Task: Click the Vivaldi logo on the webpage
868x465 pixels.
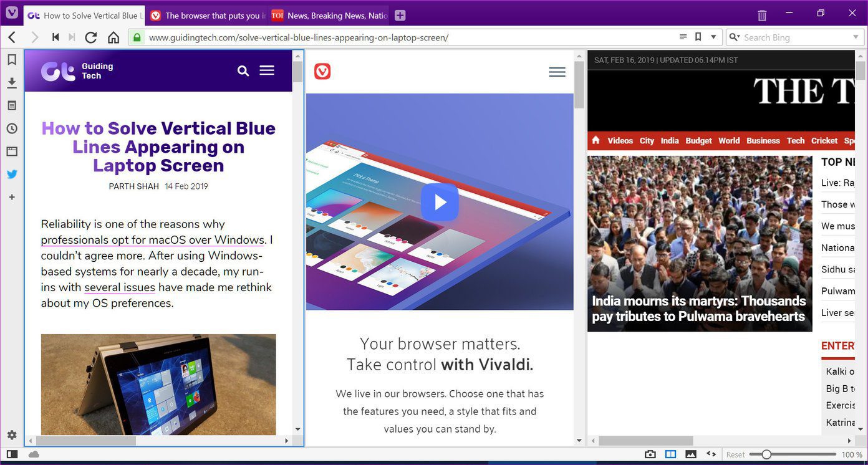Action: coord(322,71)
